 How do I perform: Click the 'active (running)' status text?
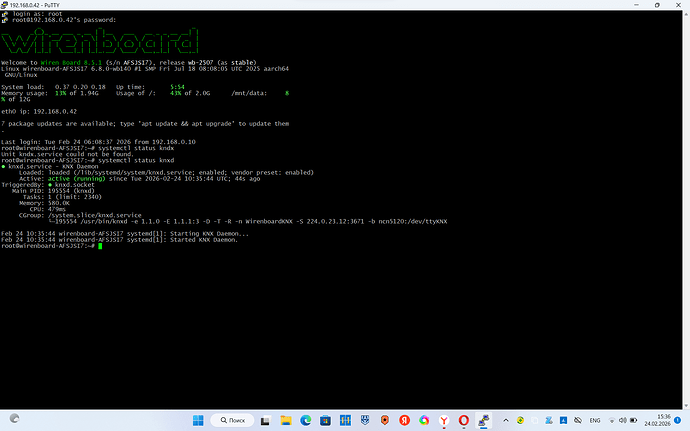[77, 179]
